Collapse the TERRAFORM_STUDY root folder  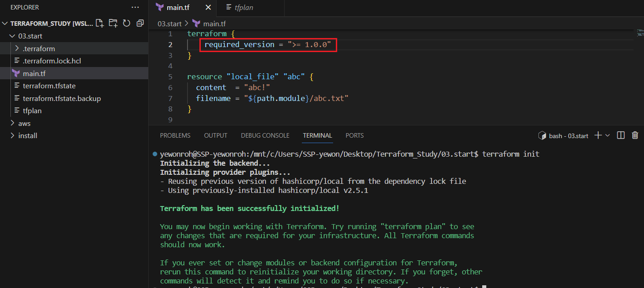pyautogui.click(x=5, y=23)
